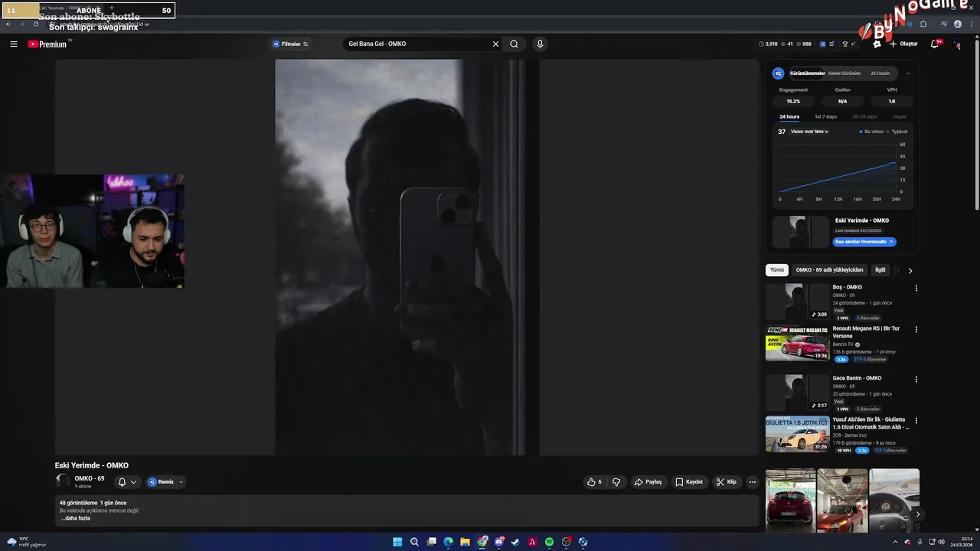
Task: Show more filter chips with the right arrow
Action: click(x=910, y=270)
